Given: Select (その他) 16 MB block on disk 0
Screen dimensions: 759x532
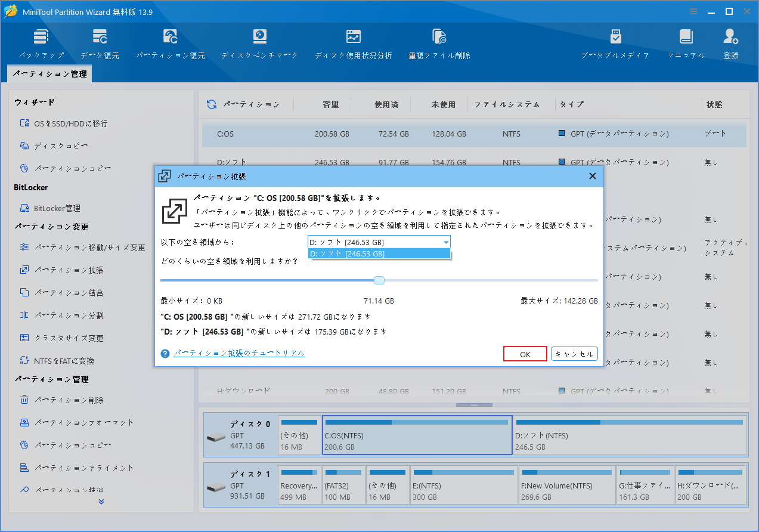Looking at the screenshot, I should (x=299, y=435).
